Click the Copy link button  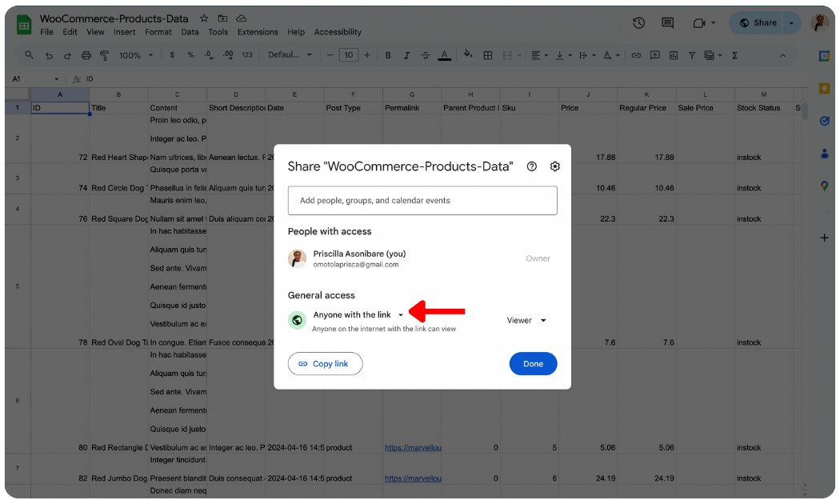pyautogui.click(x=325, y=364)
